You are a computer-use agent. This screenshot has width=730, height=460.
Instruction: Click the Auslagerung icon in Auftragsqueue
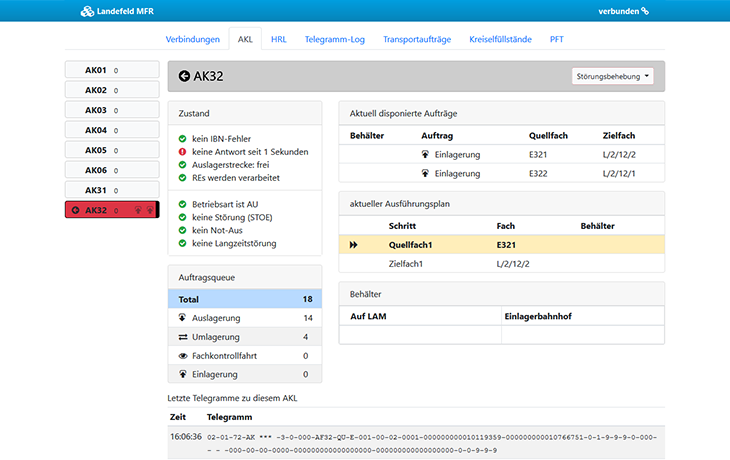(183, 318)
